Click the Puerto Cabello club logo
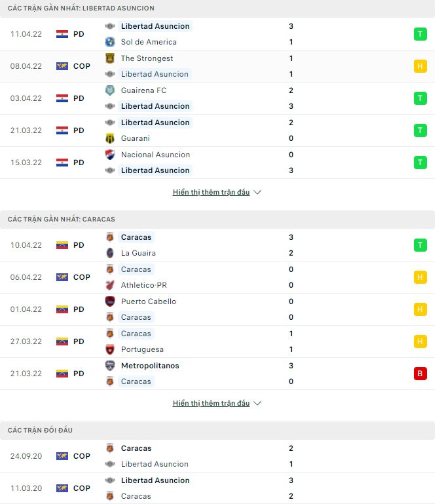Viewport: 442px width, 504px height. pyautogui.click(x=110, y=301)
